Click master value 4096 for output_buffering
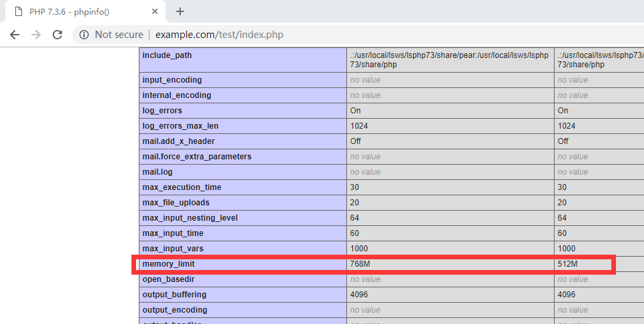644x324 pixels. click(567, 295)
